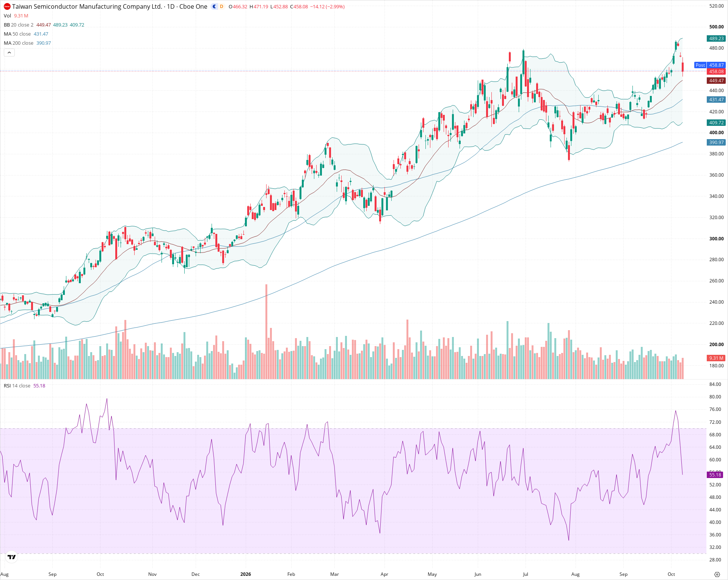Click the Taiwan Semiconductor symbol title
728x580 pixels.
pyautogui.click(x=87, y=6)
